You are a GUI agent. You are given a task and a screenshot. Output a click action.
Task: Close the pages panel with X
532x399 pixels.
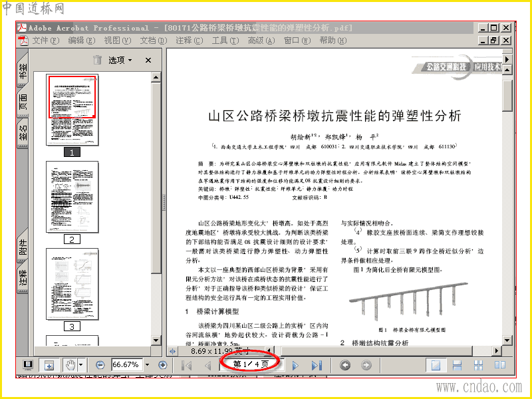click(148, 61)
